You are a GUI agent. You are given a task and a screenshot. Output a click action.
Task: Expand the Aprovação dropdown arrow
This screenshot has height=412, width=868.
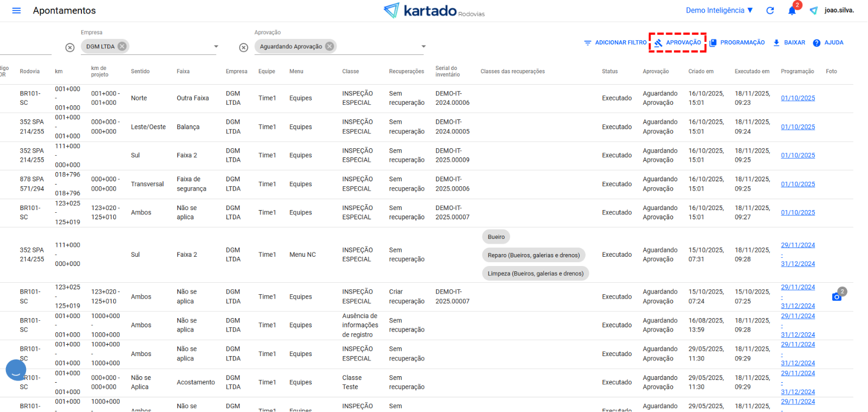pyautogui.click(x=423, y=47)
